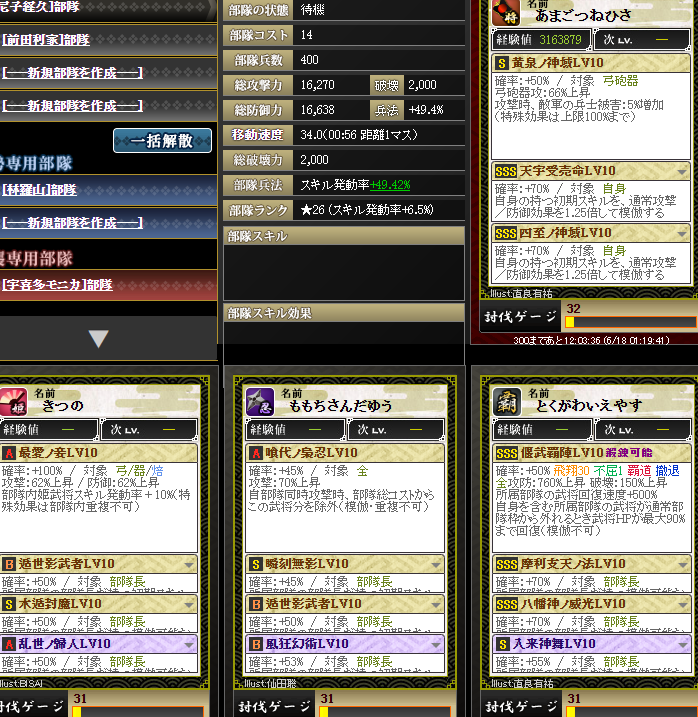698x717 pixels.
Task: Expand the 四至ノ神威LV10 skill details
Action: tap(682, 234)
